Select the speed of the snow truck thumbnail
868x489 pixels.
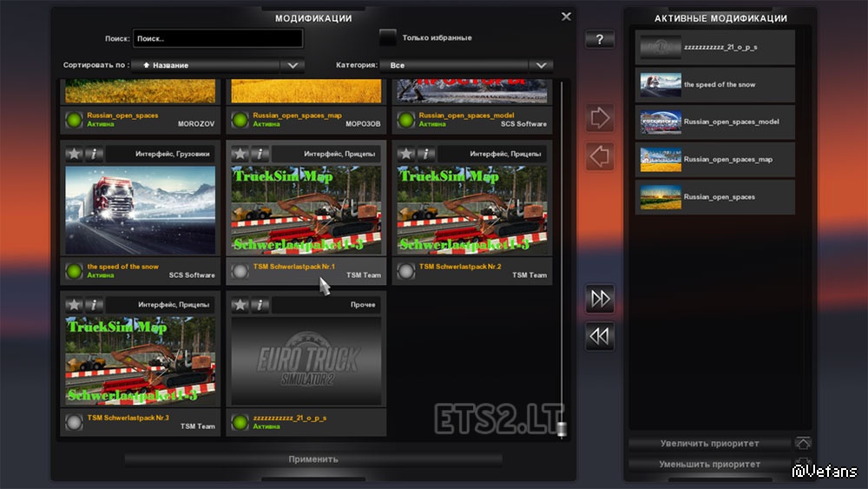coord(141,210)
